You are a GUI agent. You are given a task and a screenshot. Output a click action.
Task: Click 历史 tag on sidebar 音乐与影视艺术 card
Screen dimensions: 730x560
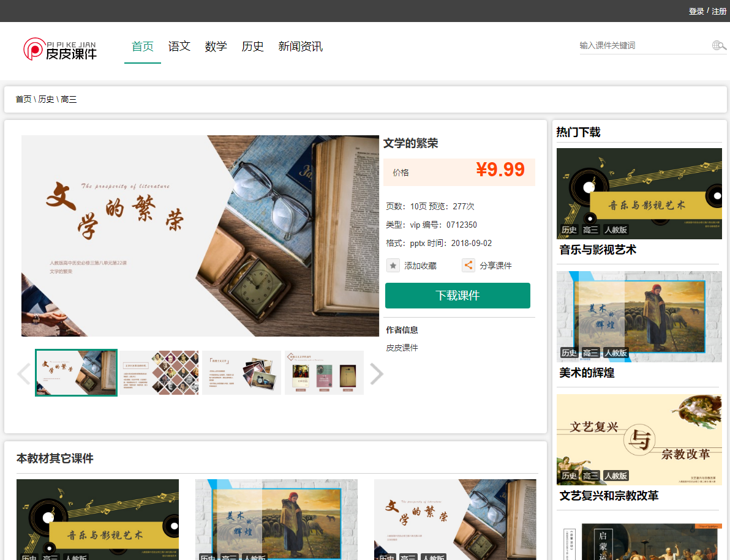point(569,230)
